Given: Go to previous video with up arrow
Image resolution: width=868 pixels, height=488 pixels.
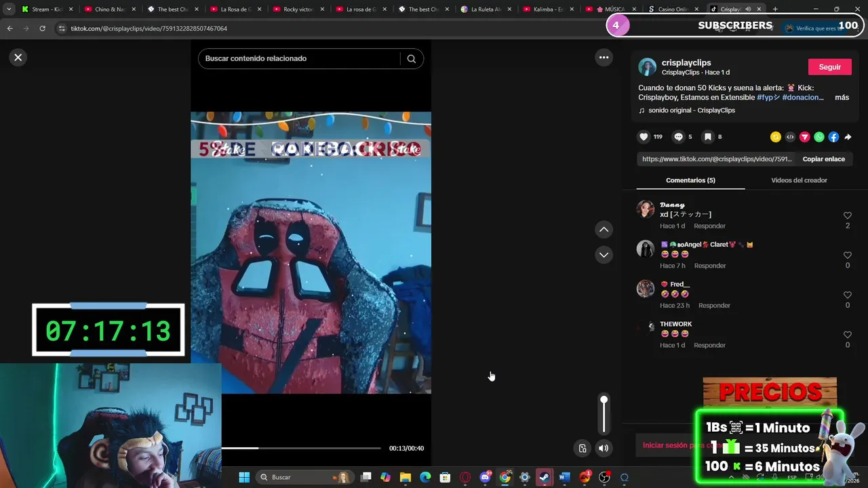Looking at the screenshot, I should (604, 230).
